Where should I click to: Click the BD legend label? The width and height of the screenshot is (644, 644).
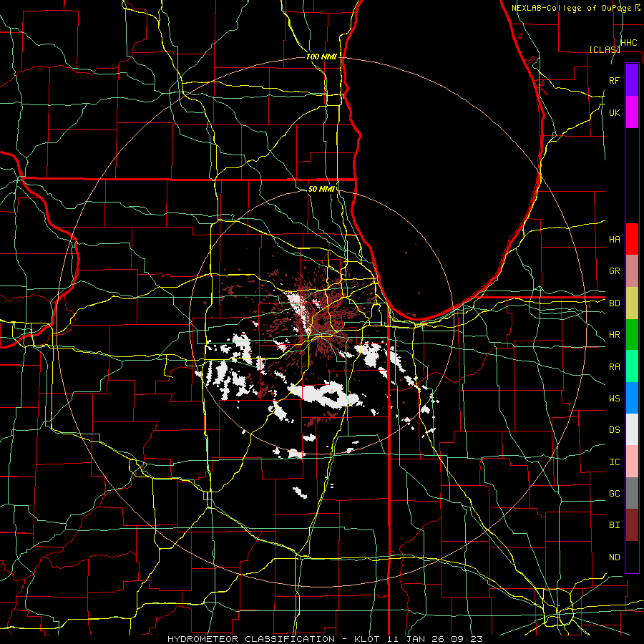click(615, 303)
